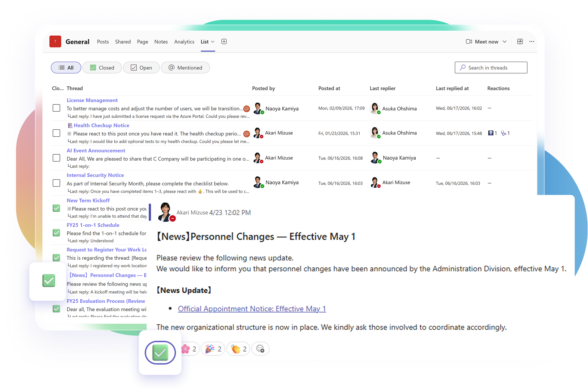This screenshot has width=588, height=392.
Task: Click Akari Mizuse avatar in Health Checkup row
Action: coord(258,133)
